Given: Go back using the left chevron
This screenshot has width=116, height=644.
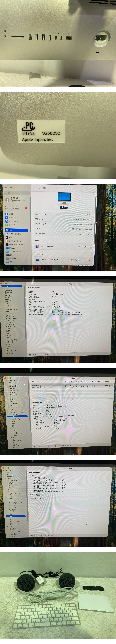Looking at the screenshot, I should coord(35,188).
